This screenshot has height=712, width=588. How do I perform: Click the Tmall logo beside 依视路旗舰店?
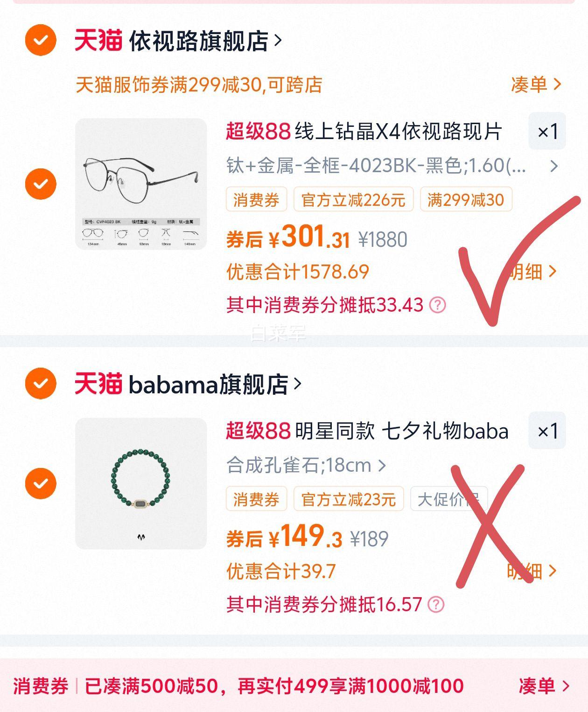click(x=98, y=40)
